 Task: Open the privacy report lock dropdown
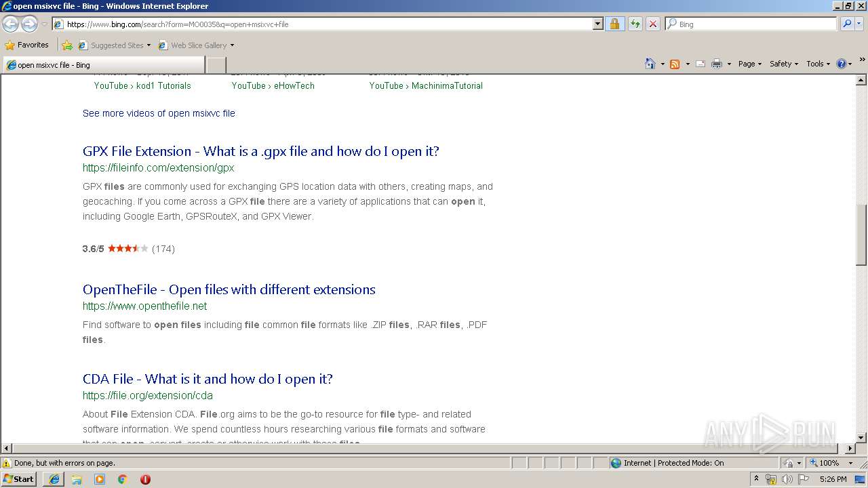tap(793, 463)
